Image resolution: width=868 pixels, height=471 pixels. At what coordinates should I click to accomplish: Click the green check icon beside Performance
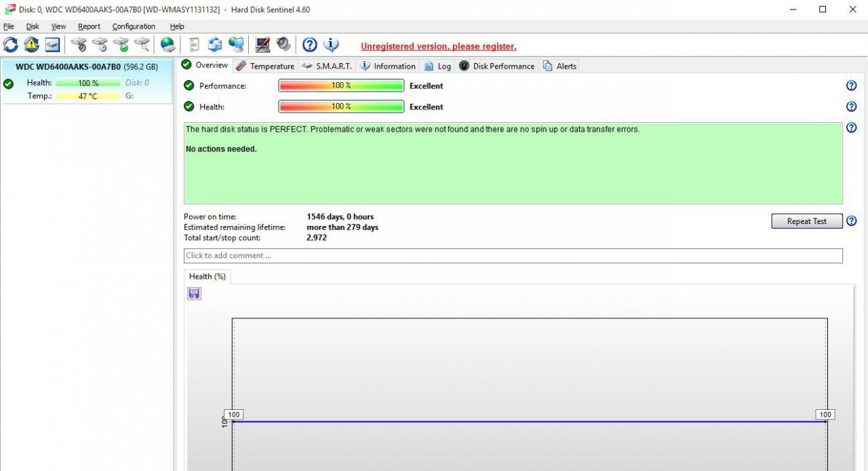pyautogui.click(x=189, y=86)
